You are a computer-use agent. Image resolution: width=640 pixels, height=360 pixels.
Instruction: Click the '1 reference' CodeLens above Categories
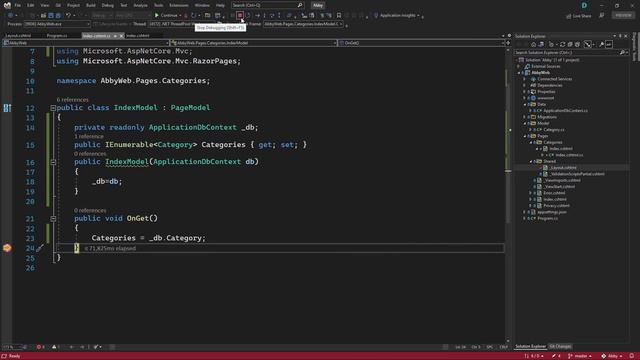(89, 136)
